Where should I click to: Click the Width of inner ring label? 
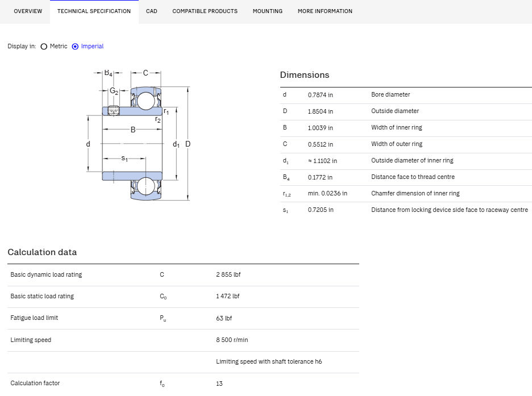pos(397,127)
